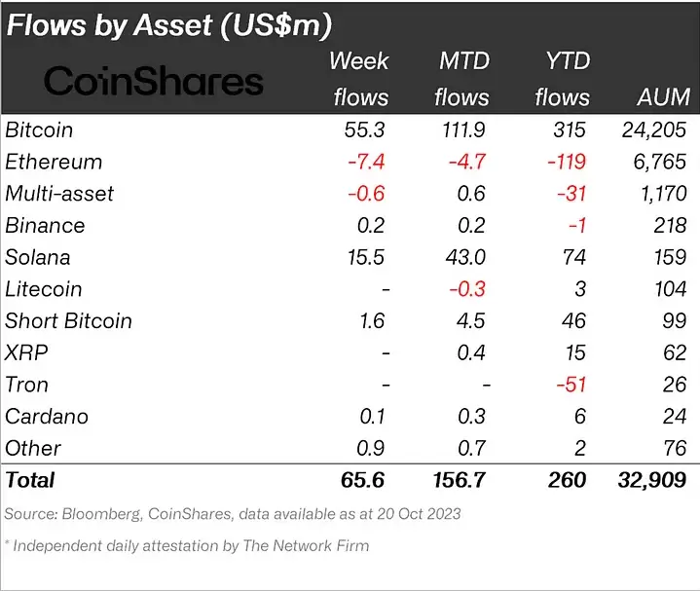Select the MTD flows column header
The height and width of the screenshot is (591, 700).
coord(462,79)
